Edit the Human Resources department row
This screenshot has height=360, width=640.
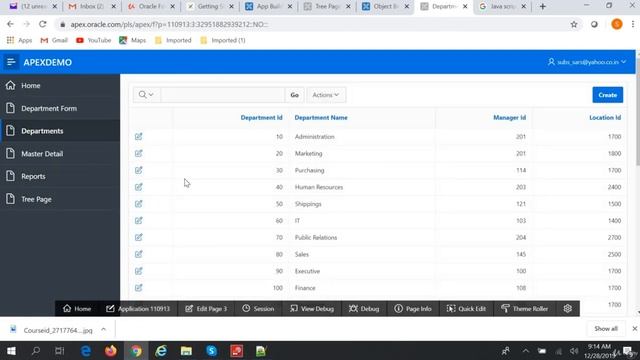[x=138, y=187]
